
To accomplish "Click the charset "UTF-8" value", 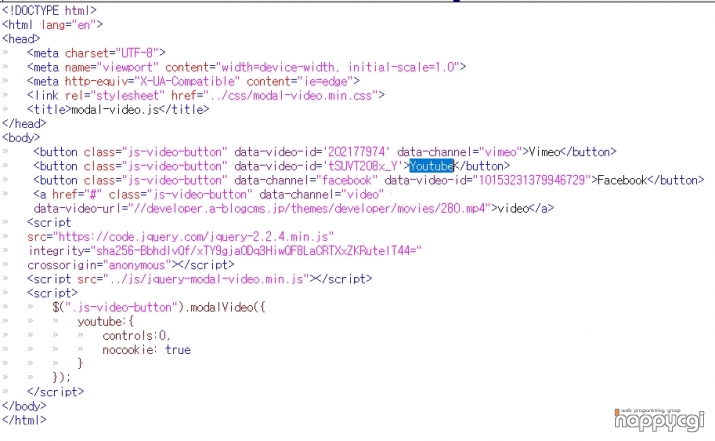I will pos(137,53).
